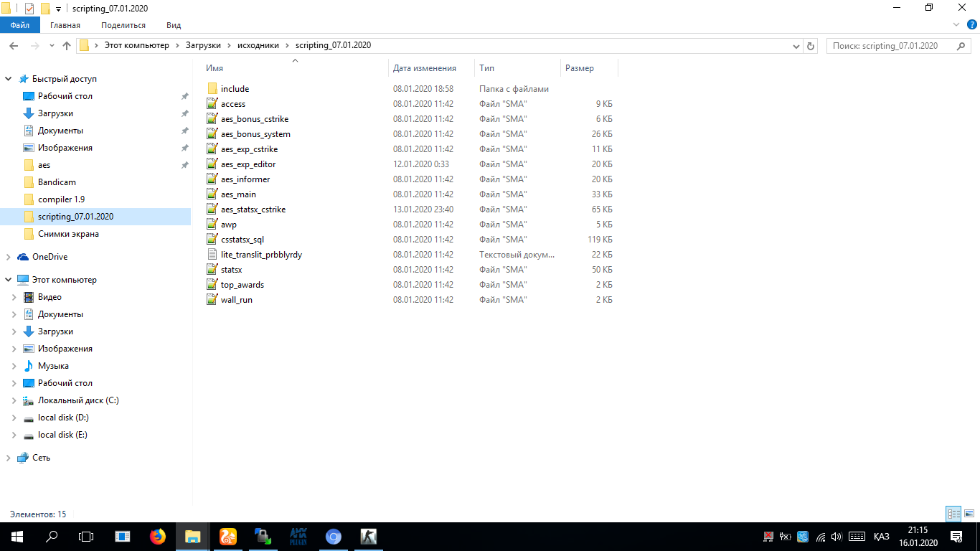Open the Counter-Strike taskbar icon
Viewport: 980px width, 551px height.
[368, 536]
